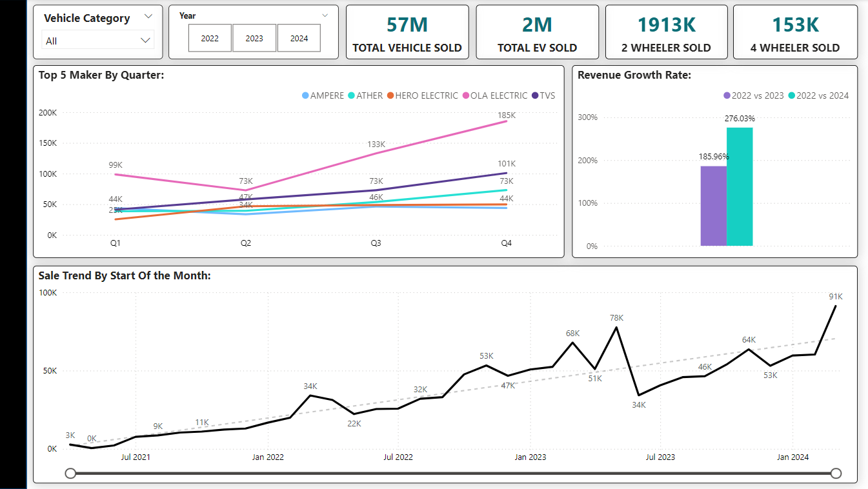
Task: Click TVS legend marker
Action: pos(535,95)
